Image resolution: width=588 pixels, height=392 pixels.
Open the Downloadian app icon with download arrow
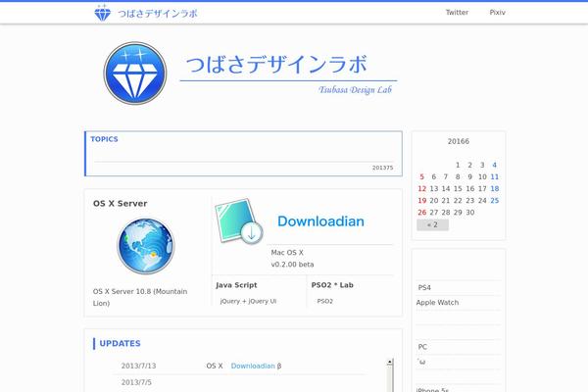pyautogui.click(x=239, y=221)
